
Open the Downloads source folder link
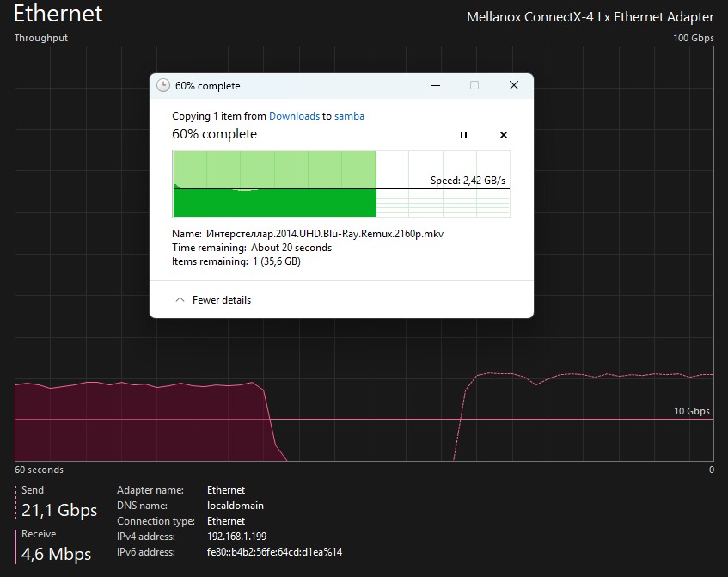tap(294, 116)
